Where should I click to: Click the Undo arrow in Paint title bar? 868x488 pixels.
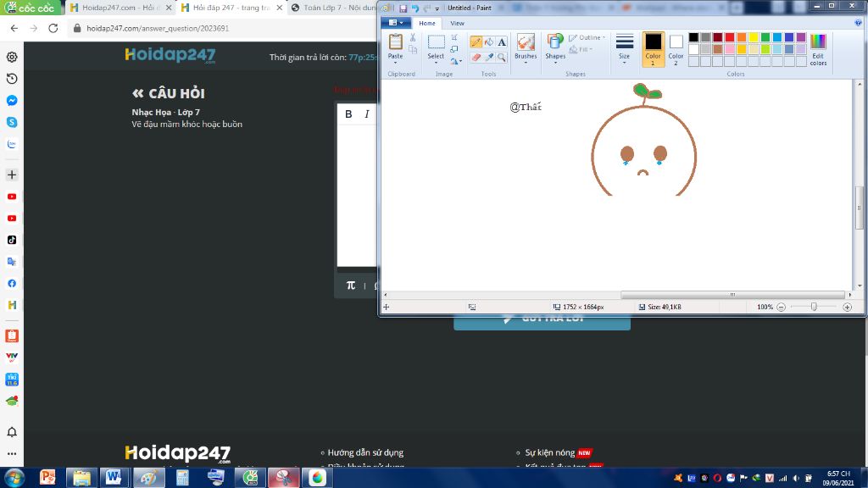(x=415, y=8)
